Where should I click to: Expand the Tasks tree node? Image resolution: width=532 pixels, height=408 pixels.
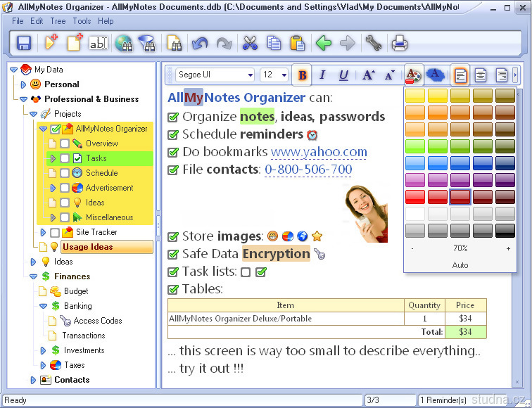[53, 158]
